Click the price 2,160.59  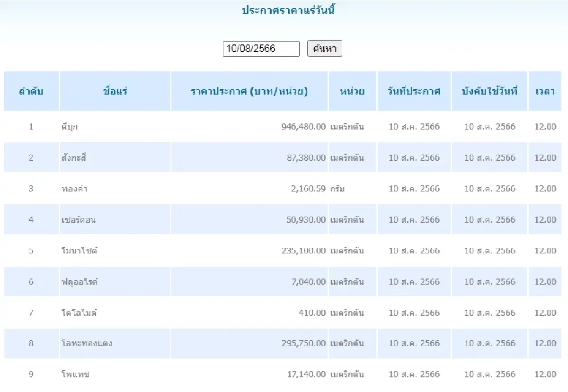point(308,189)
